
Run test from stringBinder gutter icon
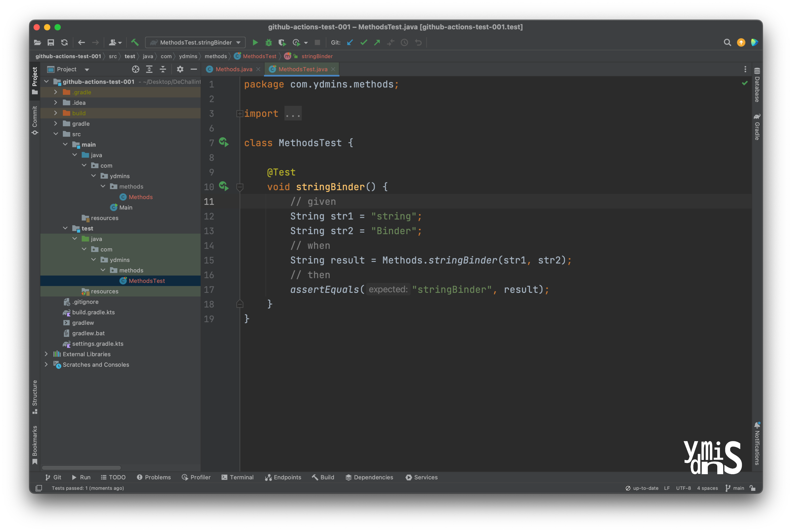tap(224, 186)
